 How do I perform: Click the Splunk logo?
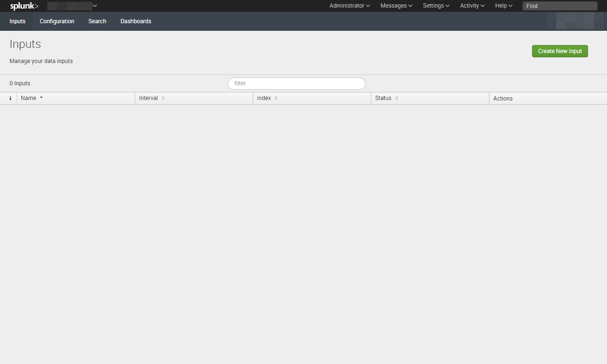coord(24,6)
